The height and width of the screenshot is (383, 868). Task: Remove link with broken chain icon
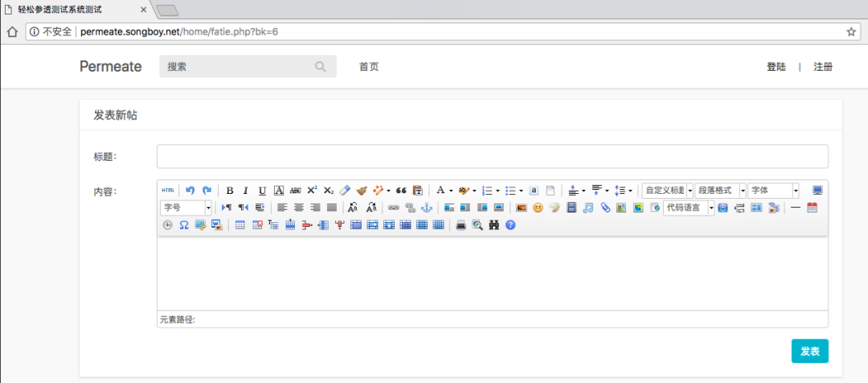click(410, 208)
